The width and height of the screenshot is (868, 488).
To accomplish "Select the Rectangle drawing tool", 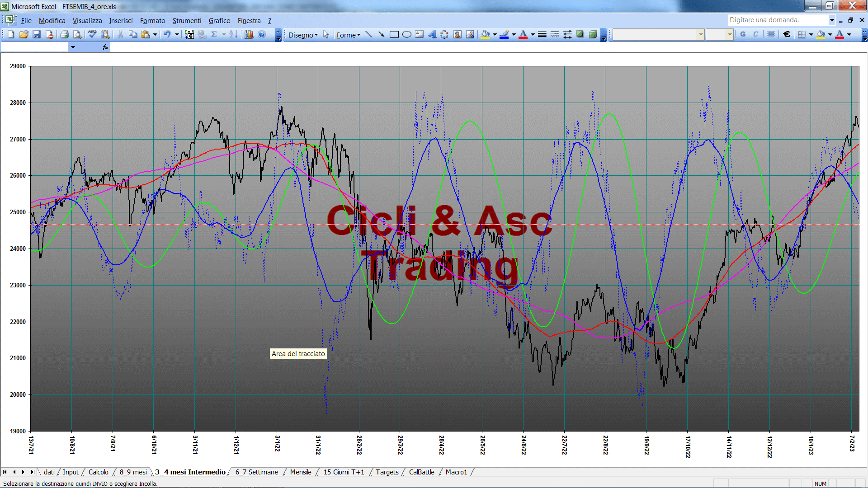I will click(x=394, y=34).
